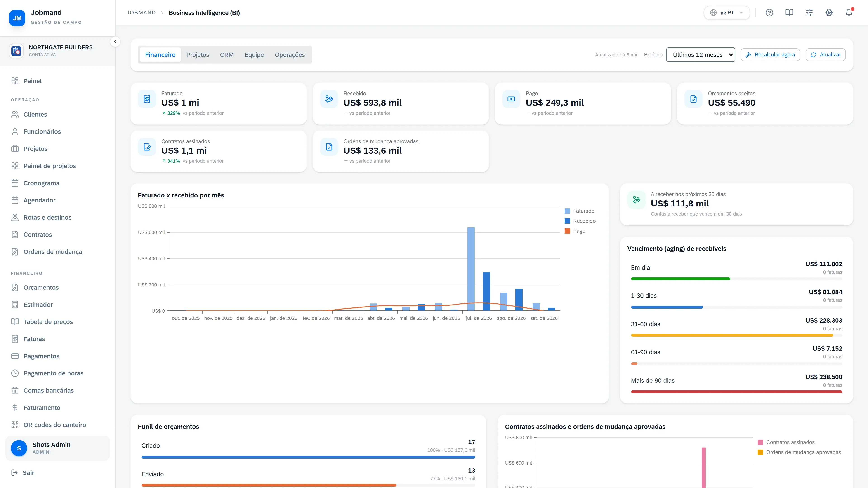
Task: Open the BR PT language selector
Action: (x=727, y=13)
